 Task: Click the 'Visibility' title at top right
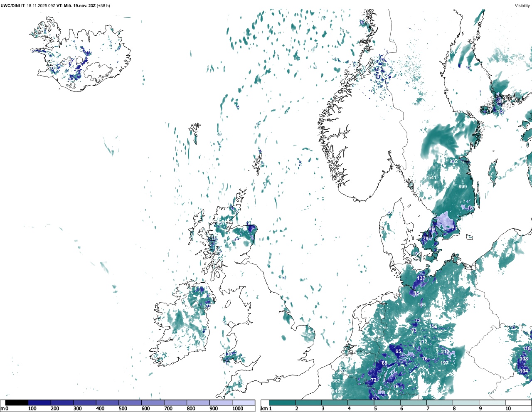[x=522, y=5]
